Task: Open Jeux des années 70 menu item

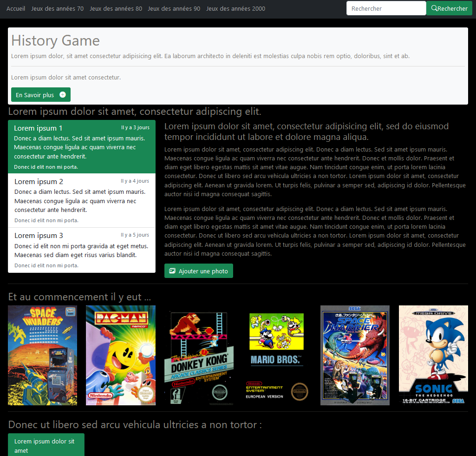Action: (58, 8)
